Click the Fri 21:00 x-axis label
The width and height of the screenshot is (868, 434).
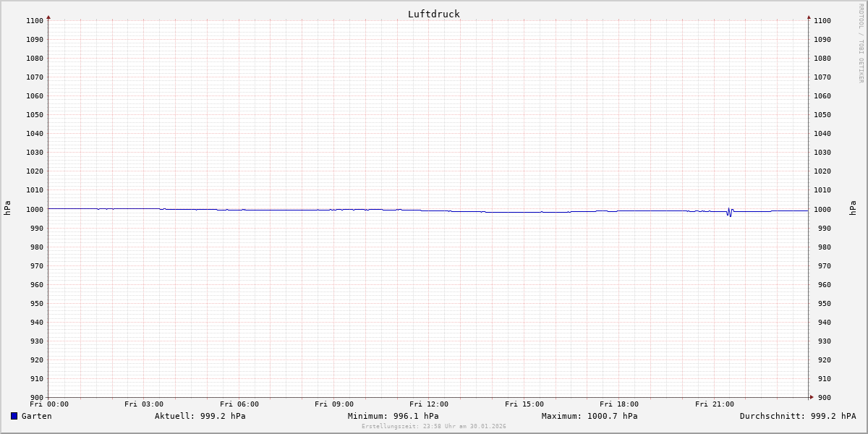pyautogui.click(x=715, y=404)
